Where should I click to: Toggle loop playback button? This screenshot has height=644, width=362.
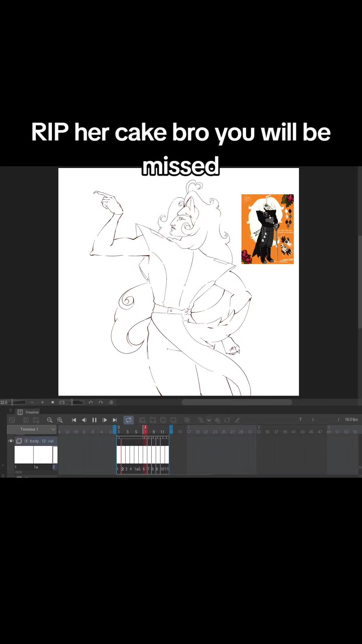tap(128, 420)
